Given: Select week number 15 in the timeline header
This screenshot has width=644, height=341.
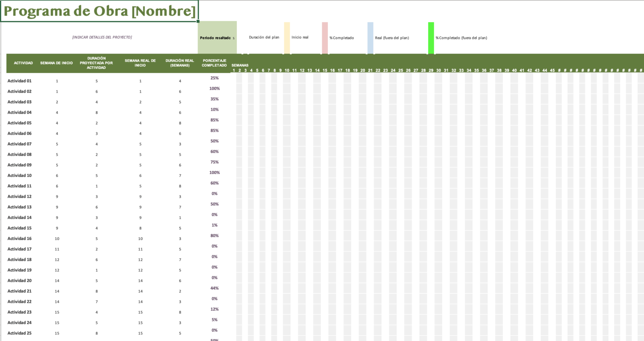Looking at the screenshot, I should (x=325, y=70).
